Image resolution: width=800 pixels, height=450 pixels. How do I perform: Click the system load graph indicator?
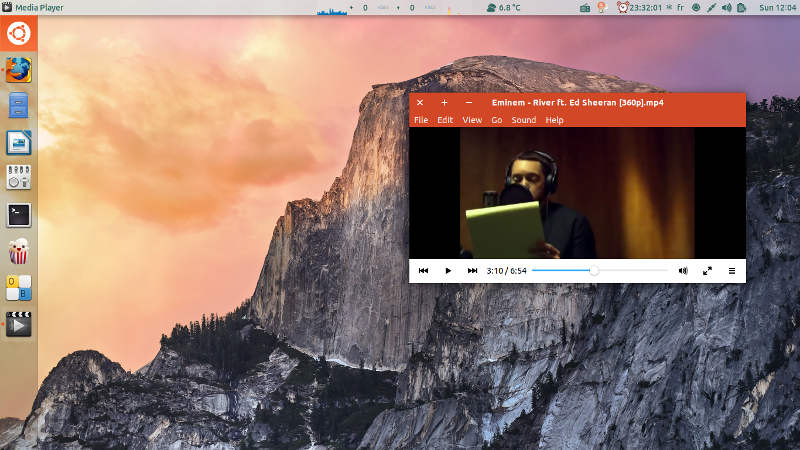click(332, 9)
